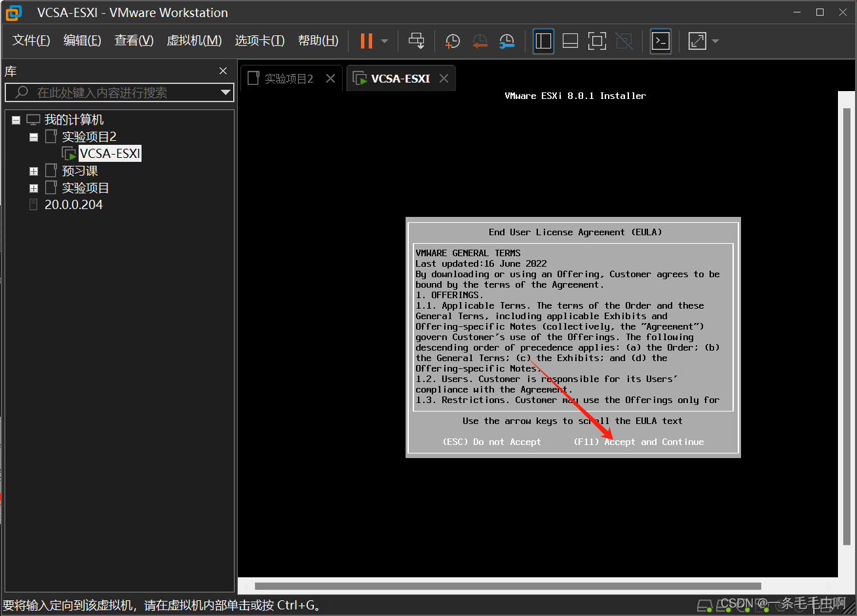Toggle the library sidebar view icon
Image resolution: width=857 pixels, height=616 pixels.
click(543, 41)
